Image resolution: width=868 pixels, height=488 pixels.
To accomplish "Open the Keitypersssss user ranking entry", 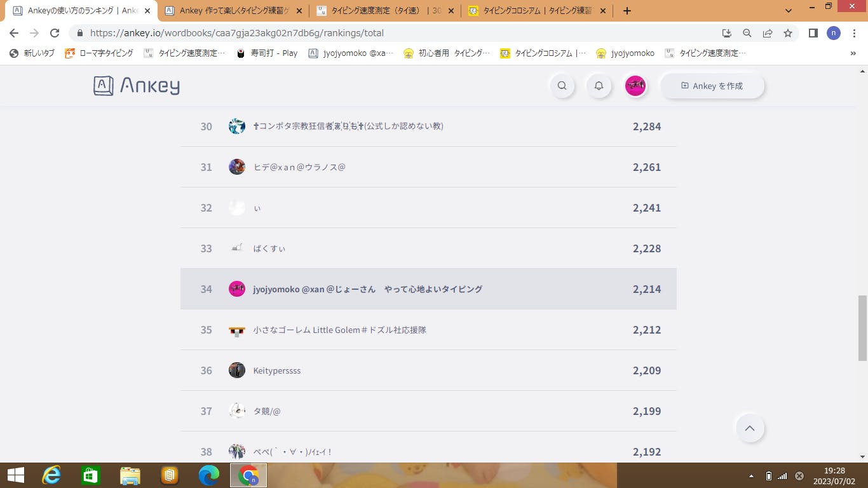I will [x=276, y=370].
